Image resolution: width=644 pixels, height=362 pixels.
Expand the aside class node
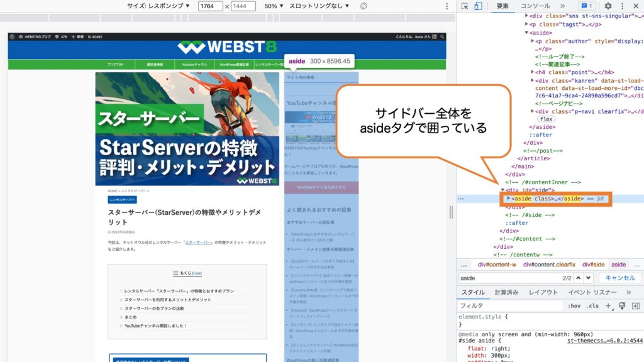point(508,198)
